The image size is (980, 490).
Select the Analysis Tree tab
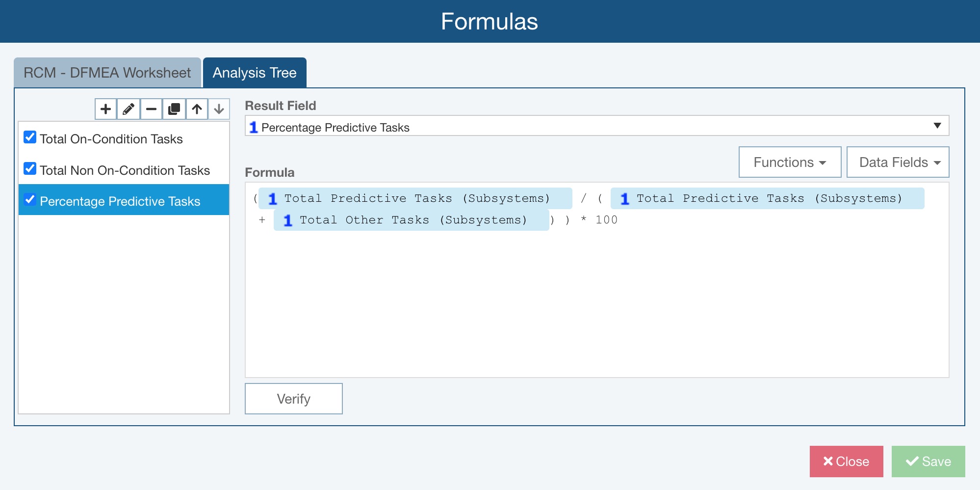pos(255,73)
